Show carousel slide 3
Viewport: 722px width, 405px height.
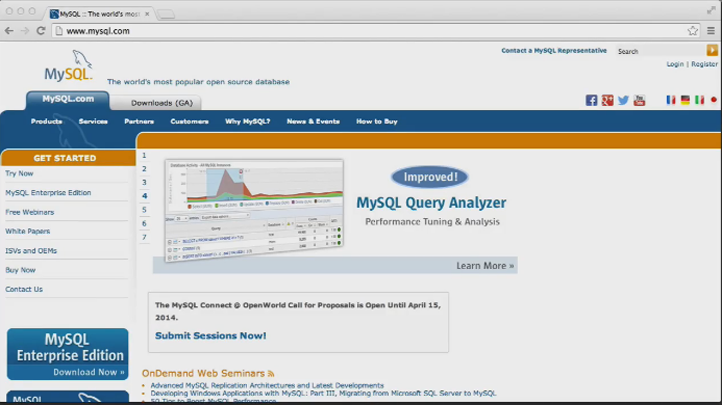click(x=144, y=183)
